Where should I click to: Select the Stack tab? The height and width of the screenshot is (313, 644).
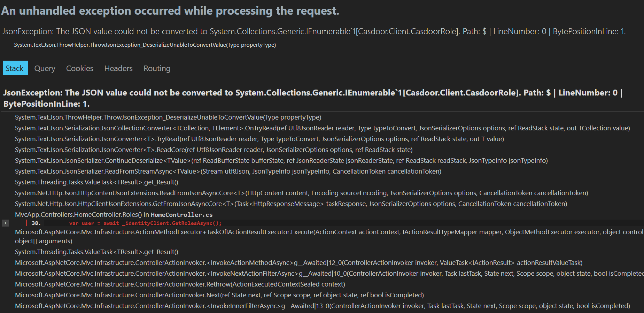coord(15,68)
